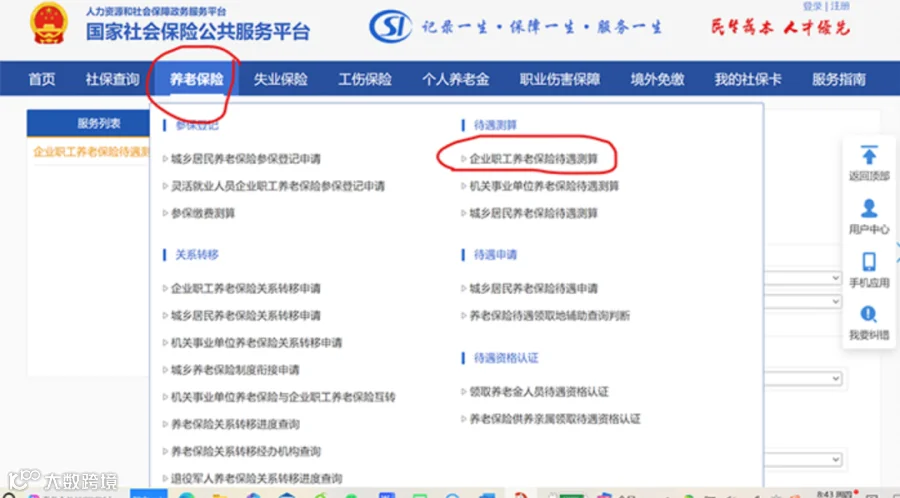Select 企业职工养老保险待遇测算 in service list sidebar
Image resolution: width=900 pixels, height=498 pixels.
[x=91, y=152]
